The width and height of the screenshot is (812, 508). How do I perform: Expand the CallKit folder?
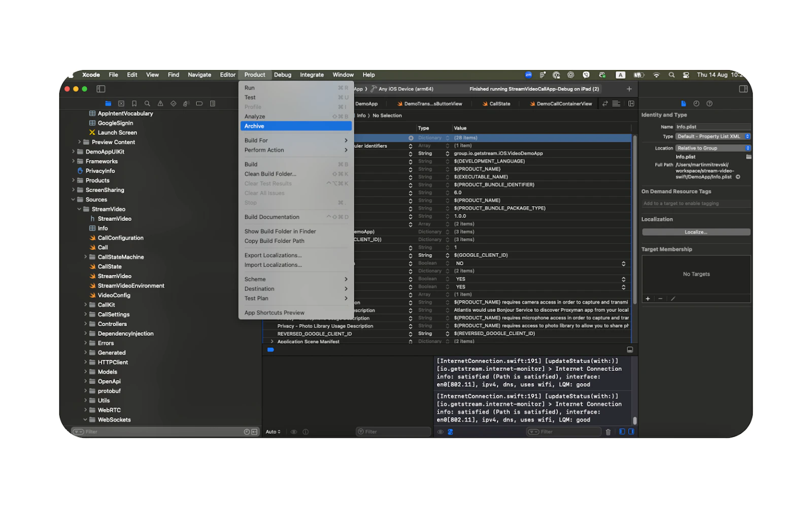tap(85, 305)
